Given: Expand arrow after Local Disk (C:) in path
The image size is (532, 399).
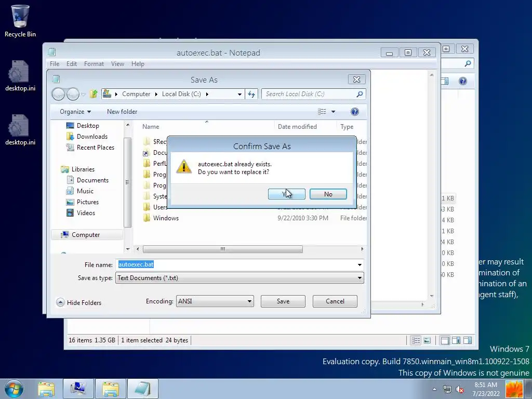Looking at the screenshot, I should point(207,94).
